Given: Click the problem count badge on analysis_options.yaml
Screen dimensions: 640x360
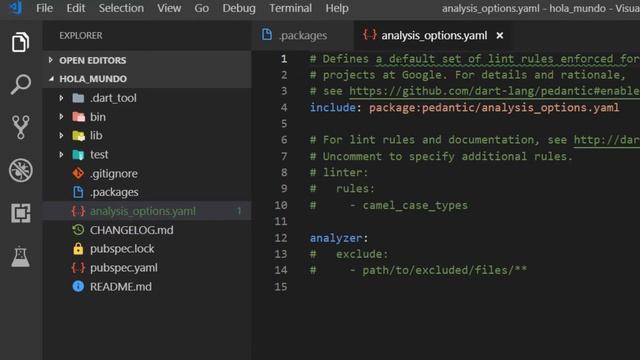Looking at the screenshot, I should pos(239,211).
